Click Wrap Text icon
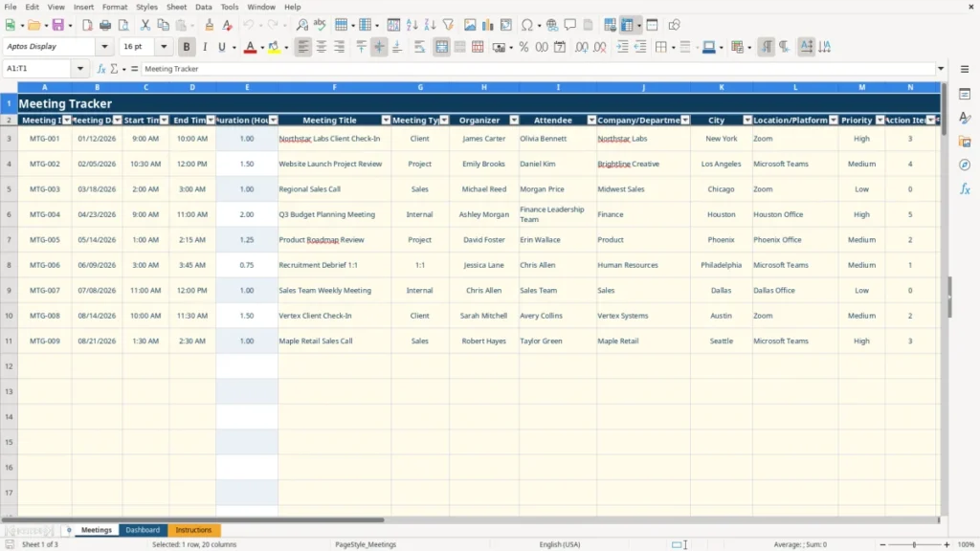The width and height of the screenshot is (980, 551). [419, 47]
